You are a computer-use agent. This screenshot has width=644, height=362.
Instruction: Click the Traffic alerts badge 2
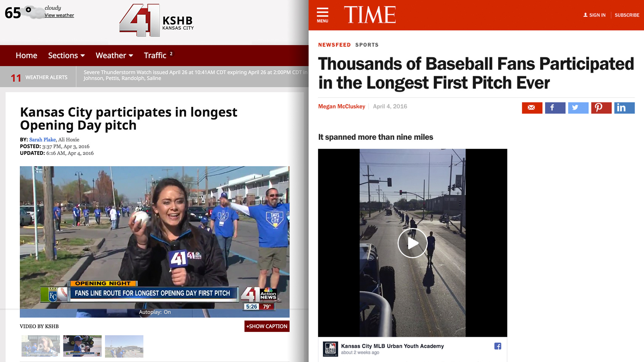point(171,54)
